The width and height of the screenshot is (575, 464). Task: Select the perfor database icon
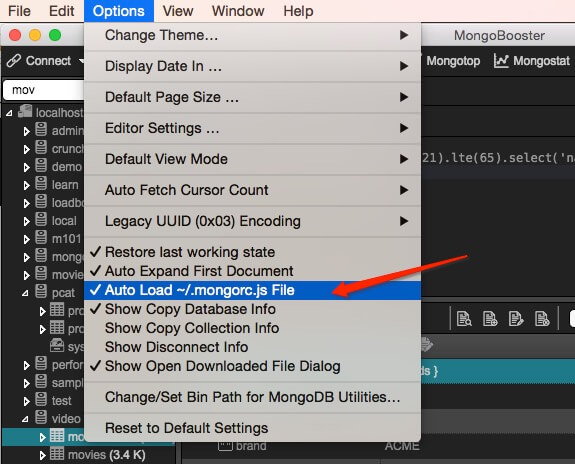tap(41, 363)
